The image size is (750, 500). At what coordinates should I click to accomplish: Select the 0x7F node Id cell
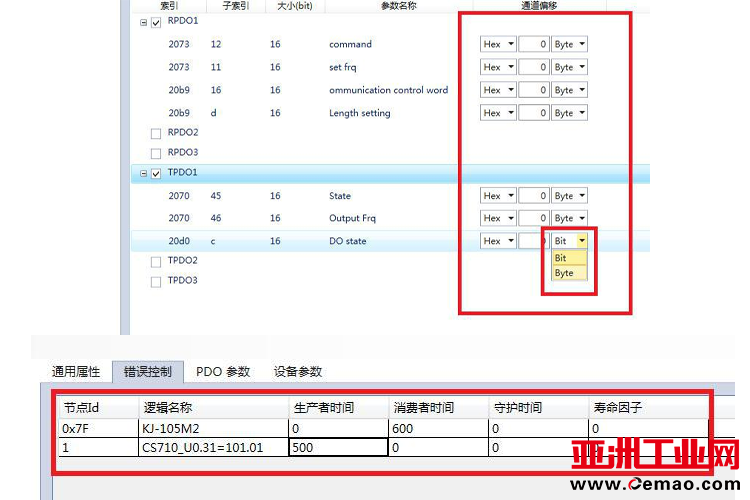point(99,428)
